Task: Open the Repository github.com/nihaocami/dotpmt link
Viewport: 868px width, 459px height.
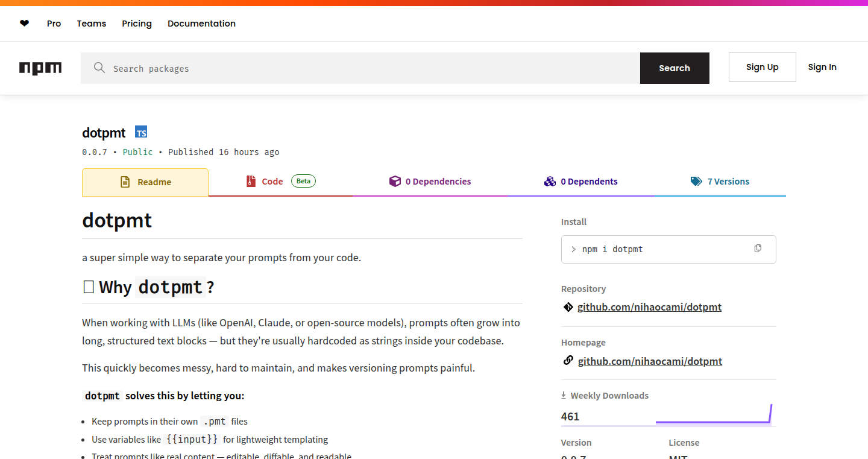Action: [649, 307]
